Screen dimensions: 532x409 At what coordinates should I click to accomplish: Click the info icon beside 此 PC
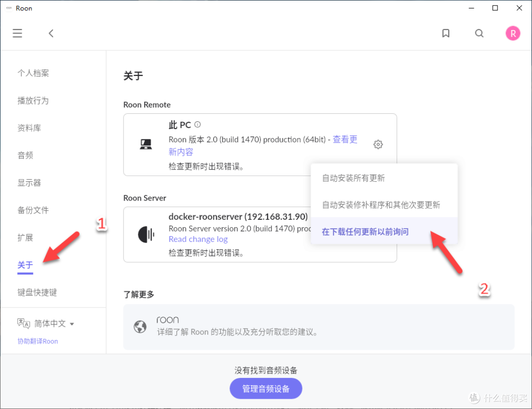click(x=198, y=125)
